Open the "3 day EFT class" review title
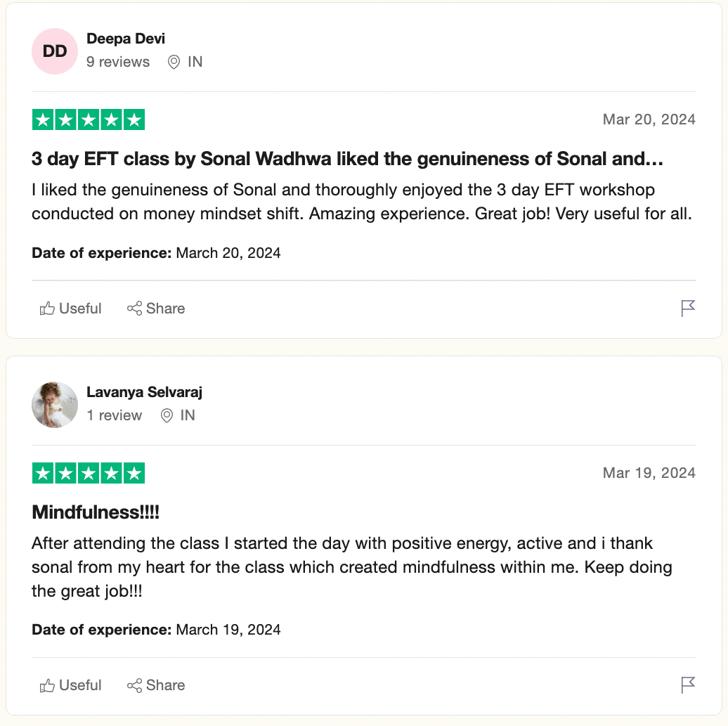Viewport: 728px width, 726px height. pos(347,159)
